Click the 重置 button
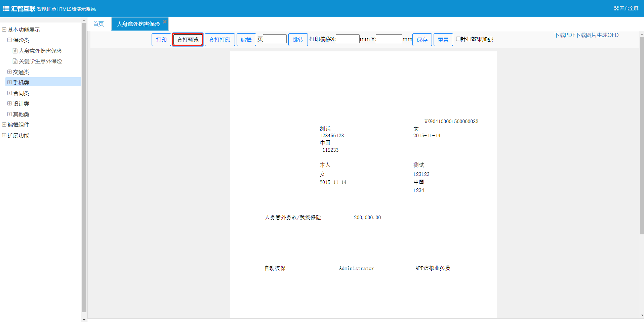The height and width of the screenshot is (322, 644). [443, 40]
